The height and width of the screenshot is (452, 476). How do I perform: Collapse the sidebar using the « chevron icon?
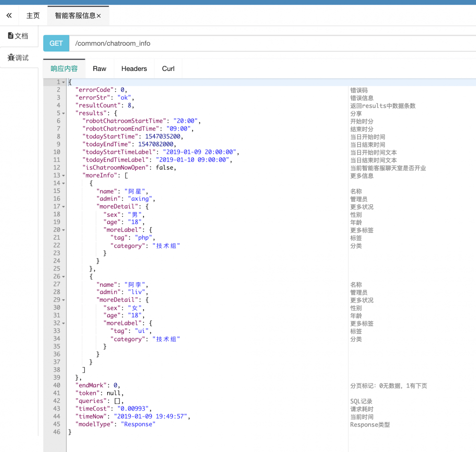[x=9, y=15]
